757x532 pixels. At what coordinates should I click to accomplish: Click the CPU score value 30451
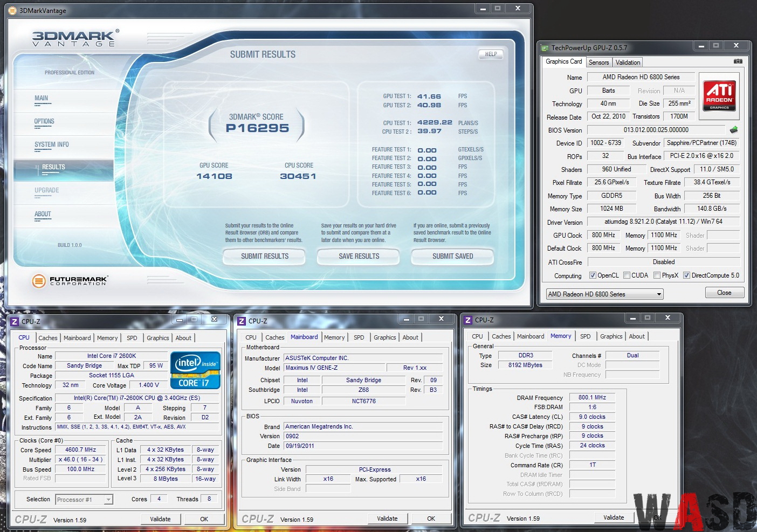click(298, 176)
